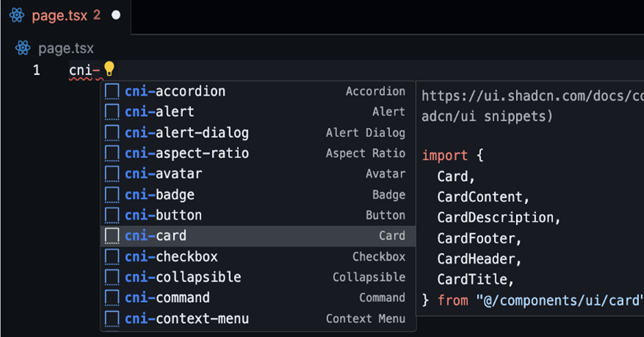
Task: Click the 'Alert Dialog' description label
Action: pyautogui.click(x=365, y=133)
